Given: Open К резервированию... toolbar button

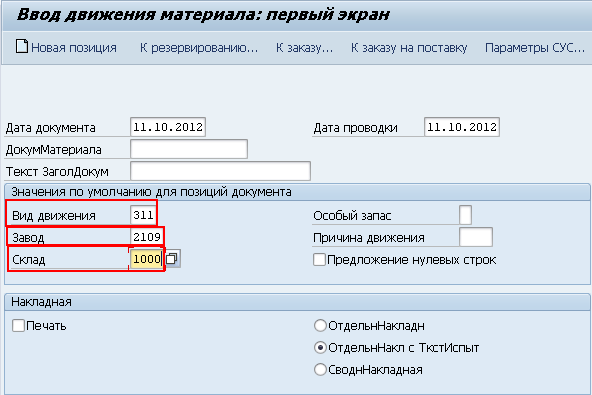Looking at the screenshot, I should 199,48.
